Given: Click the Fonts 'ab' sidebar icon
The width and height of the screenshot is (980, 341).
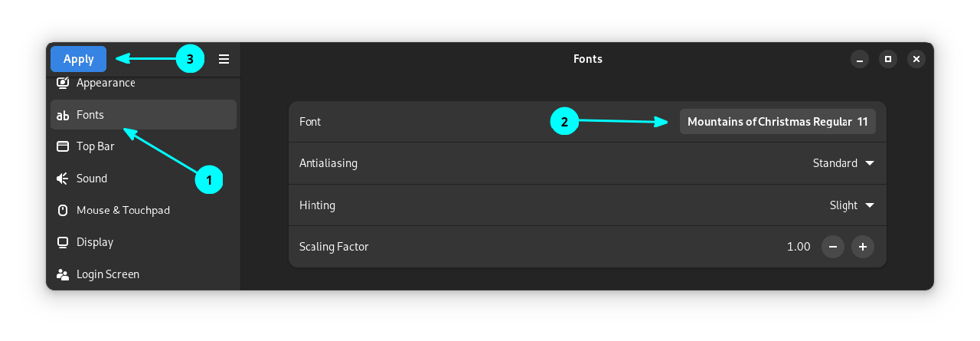Looking at the screenshot, I should (x=63, y=115).
